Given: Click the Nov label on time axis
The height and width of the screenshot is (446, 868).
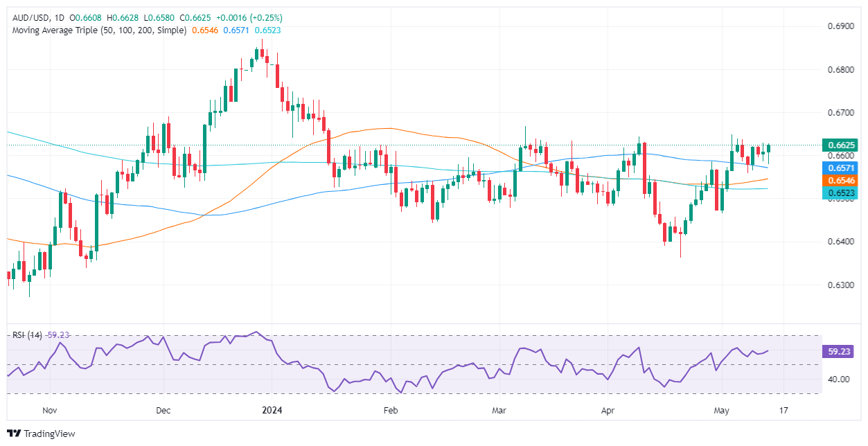Looking at the screenshot, I should tap(48, 410).
